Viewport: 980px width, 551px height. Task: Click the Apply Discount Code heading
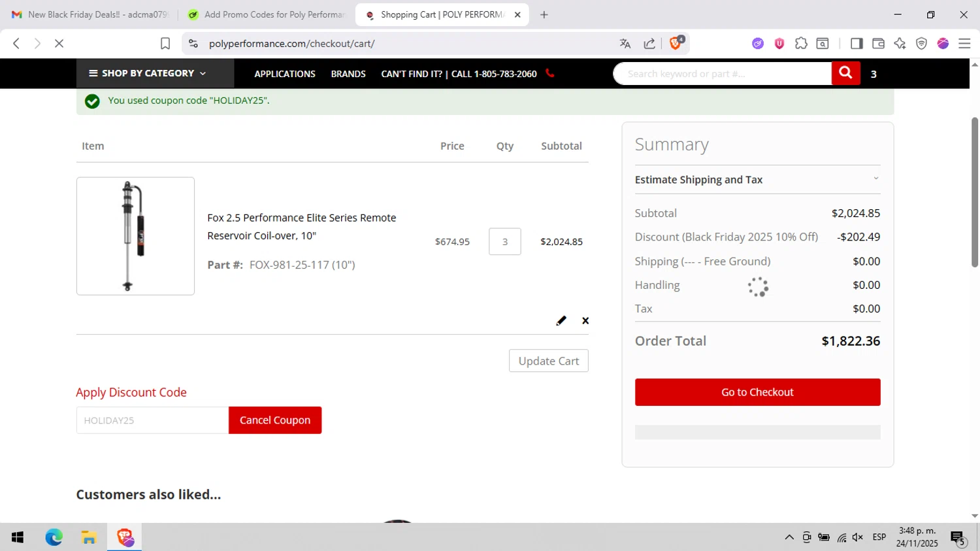tap(131, 392)
